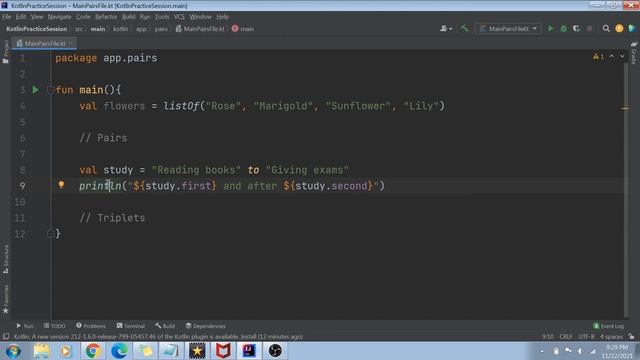The width and height of the screenshot is (640, 360).
Task: Click the run gutter arrow beside main
Action: (x=36, y=90)
